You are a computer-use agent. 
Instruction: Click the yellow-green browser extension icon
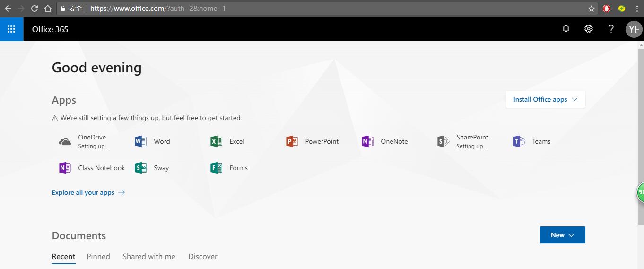point(622,9)
